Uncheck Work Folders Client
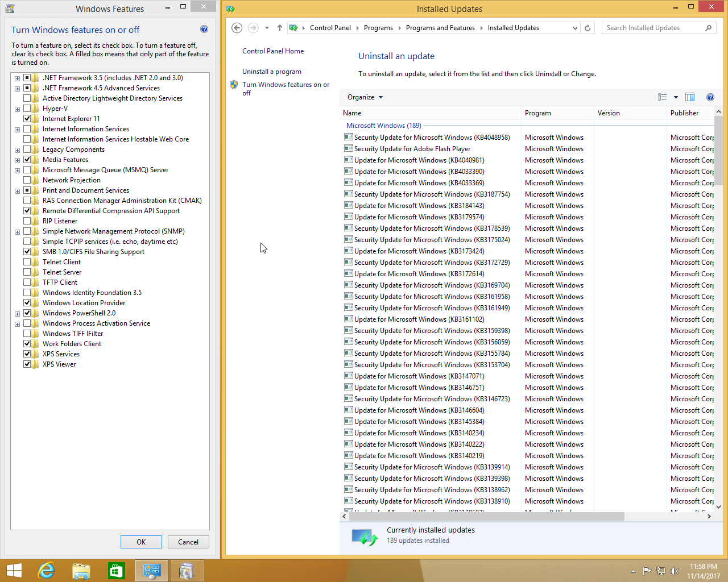The width and height of the screenshot is (728, 582). 27,344
